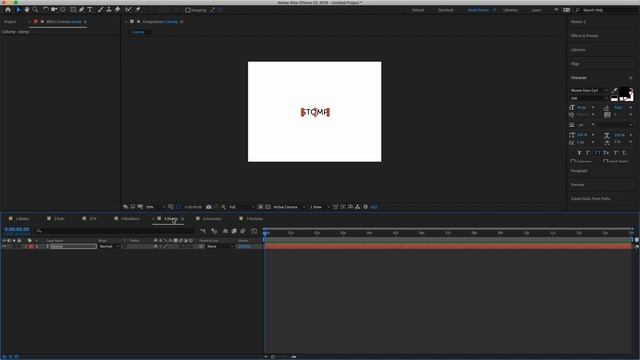Toggle Motion Blur for the composition

tap(243, 231)
